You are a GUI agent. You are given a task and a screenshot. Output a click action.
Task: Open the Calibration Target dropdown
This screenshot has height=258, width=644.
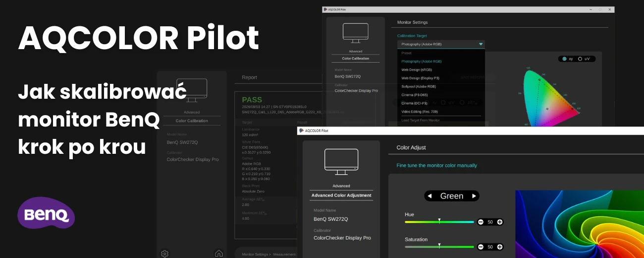pos(441,44)
